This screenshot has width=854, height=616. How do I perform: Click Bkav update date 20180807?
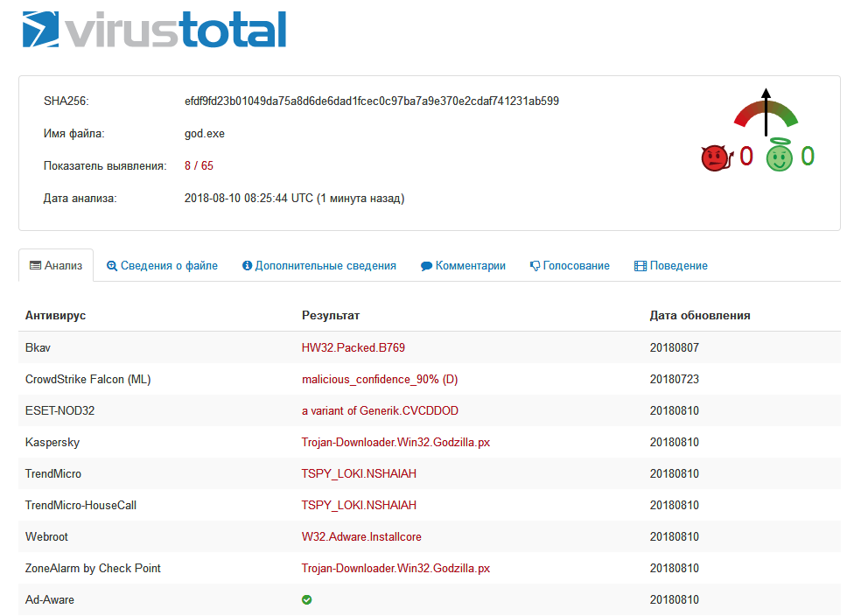pyautogui.click(x=675, y=347)
